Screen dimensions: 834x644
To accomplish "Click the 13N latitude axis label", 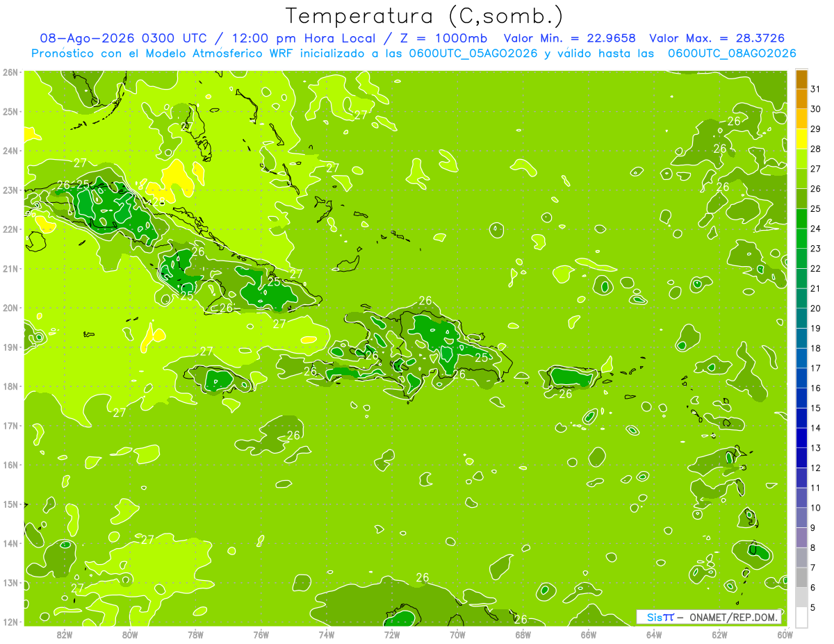I will [x=10, y=582].
